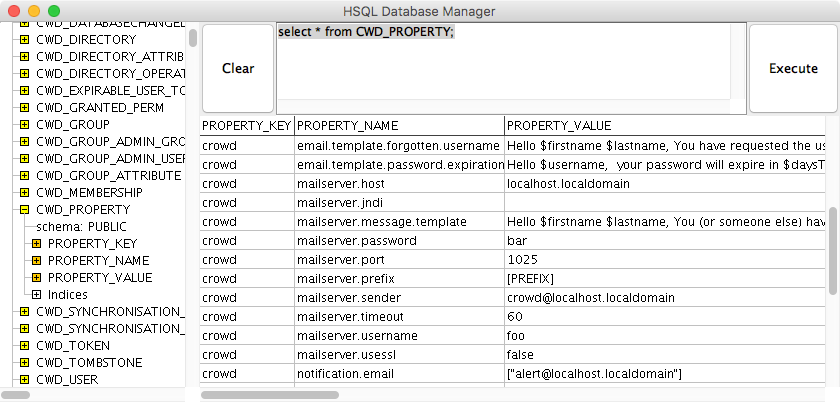Expand the CWD_MEMBERSHIP plus icon

click(24, 192)
